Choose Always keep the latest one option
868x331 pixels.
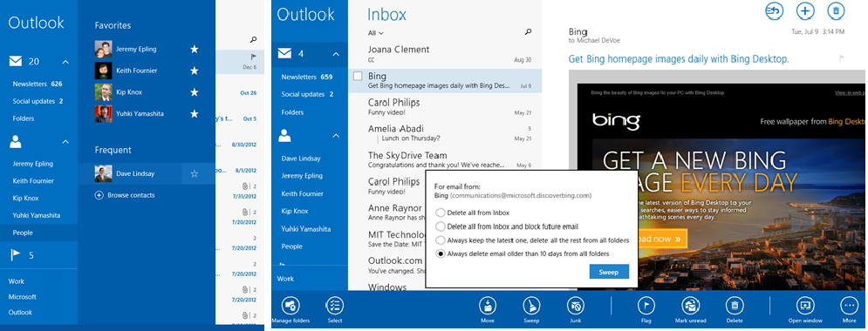pos(440,240)
